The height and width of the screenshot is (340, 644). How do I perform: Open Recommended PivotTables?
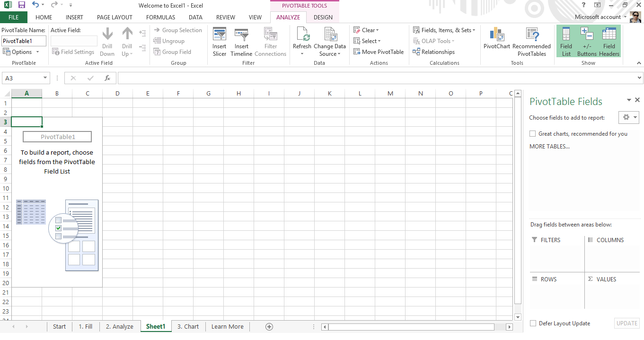pyautogui.click(x=531, y=41)
